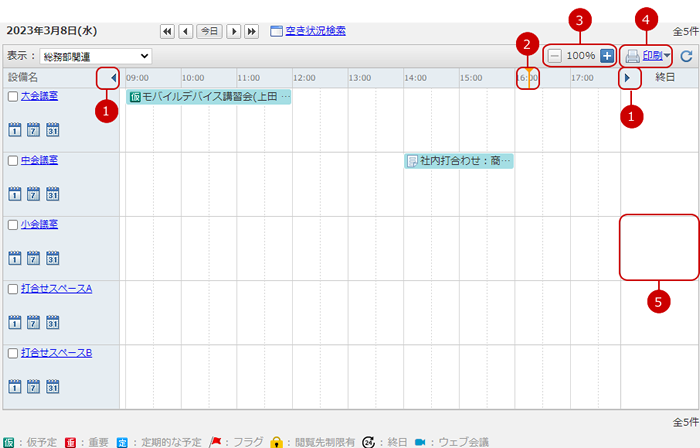Open the モバイルデバイス講習会 schedule entry
The width and height of the screenshot is (700, 448).
tap(208, 97)
